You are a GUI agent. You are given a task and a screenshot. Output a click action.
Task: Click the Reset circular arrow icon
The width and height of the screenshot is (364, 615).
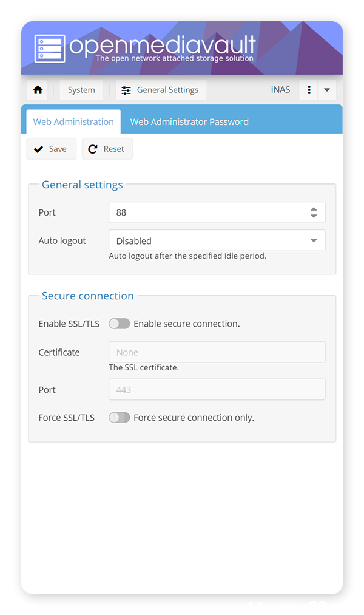(x=93, y=149)
